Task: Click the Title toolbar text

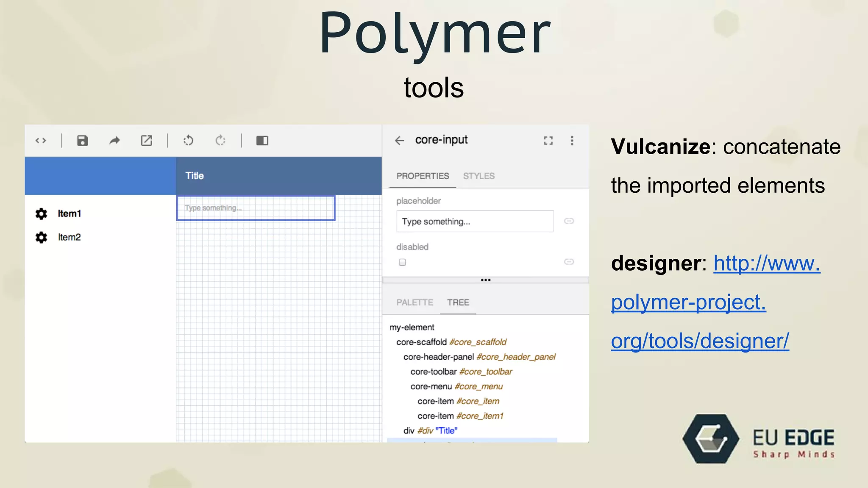Action: 195,176
